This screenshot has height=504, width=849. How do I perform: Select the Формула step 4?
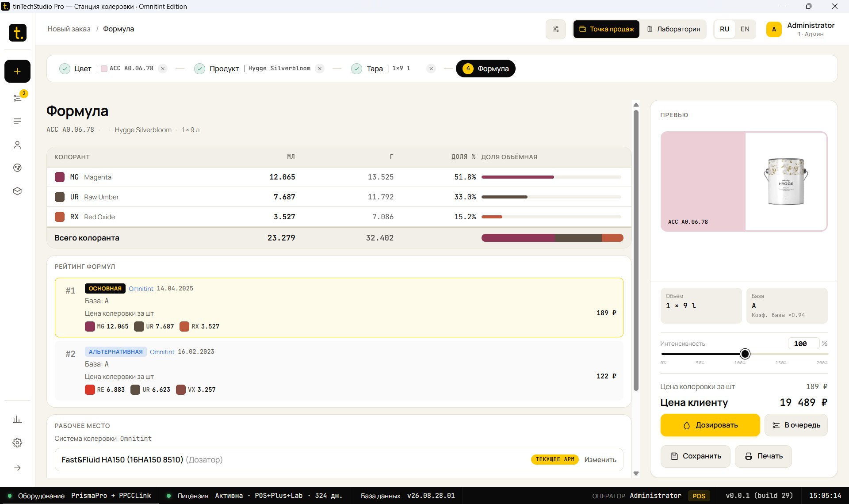pos(486,69)
